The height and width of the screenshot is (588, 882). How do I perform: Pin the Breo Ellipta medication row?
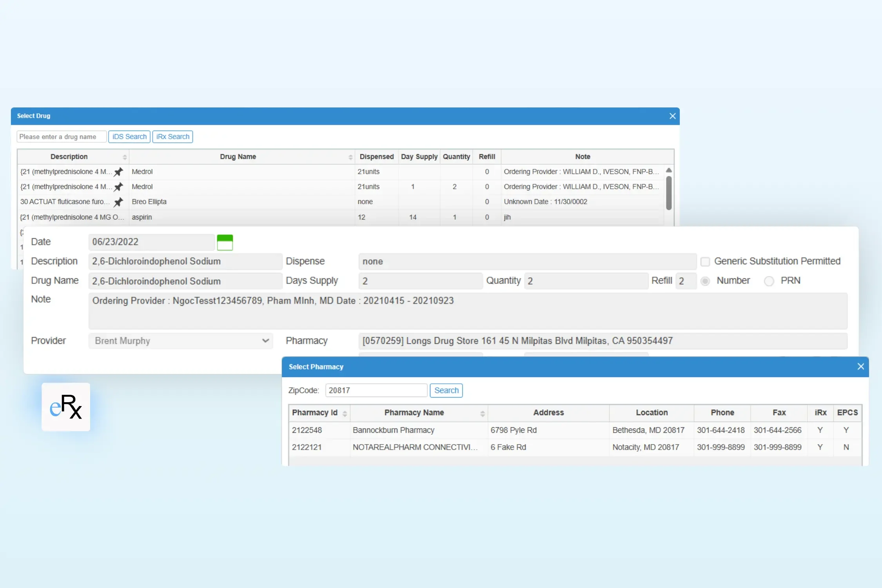point(118,202)
